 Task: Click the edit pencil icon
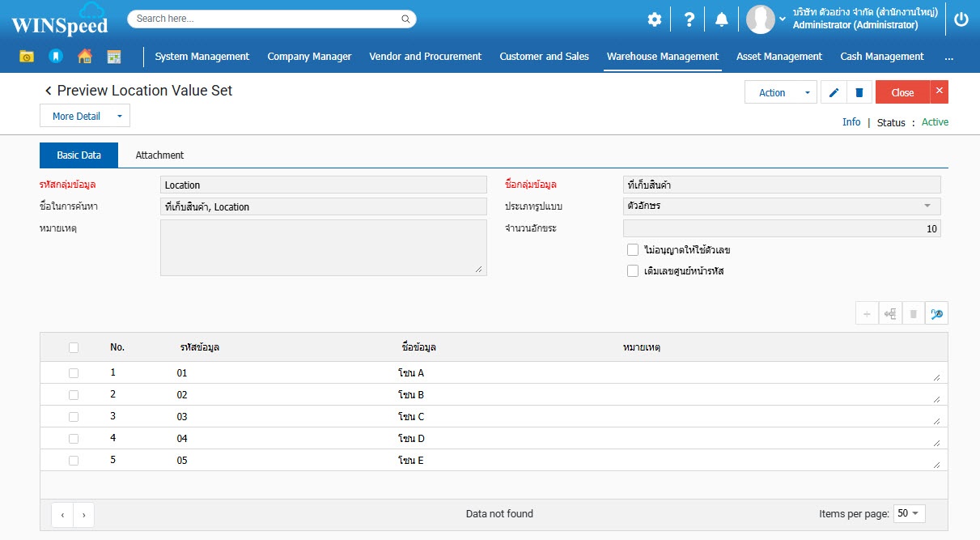pyautogui.click(x=834, y=92)
